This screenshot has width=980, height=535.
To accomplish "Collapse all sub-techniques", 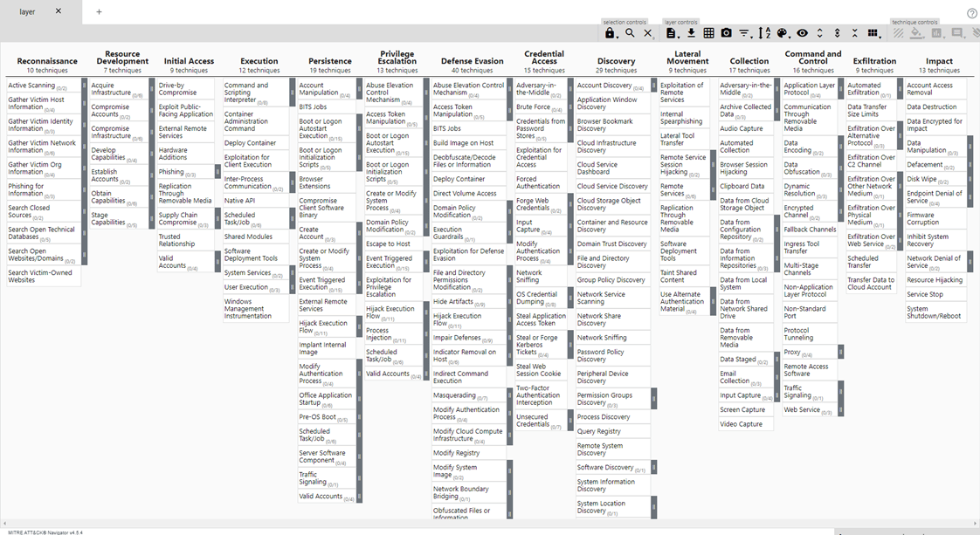I will 855,33.
